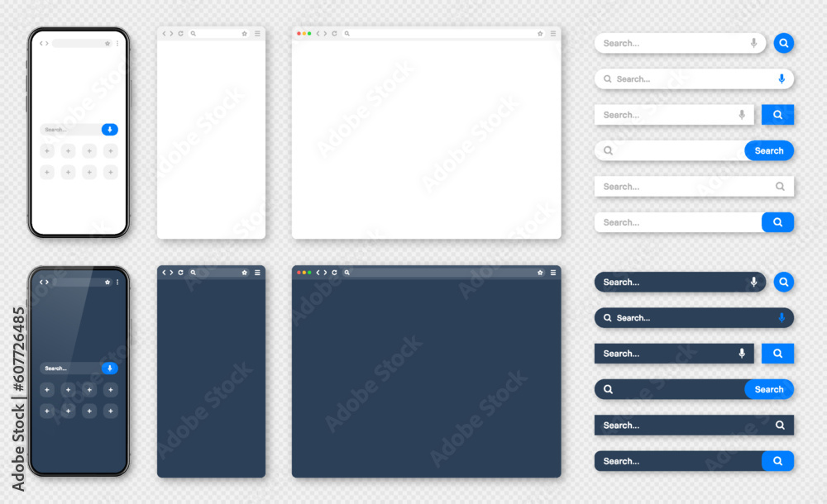The width and height of the screenshot is (827, 504).
Task: Tap bookmark star in dark phone browser
Action: [x=108, y=282]
